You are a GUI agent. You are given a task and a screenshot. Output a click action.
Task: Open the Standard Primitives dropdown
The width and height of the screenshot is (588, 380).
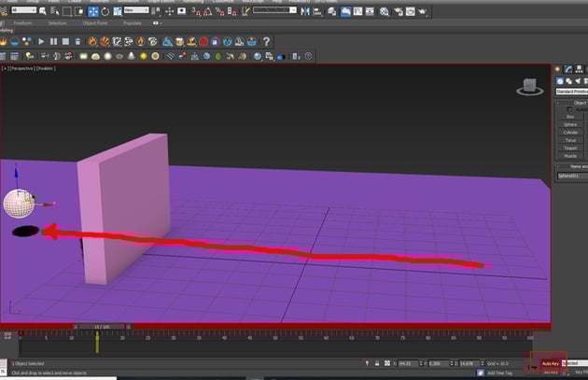pyautogui.click(x=571, y=91)
